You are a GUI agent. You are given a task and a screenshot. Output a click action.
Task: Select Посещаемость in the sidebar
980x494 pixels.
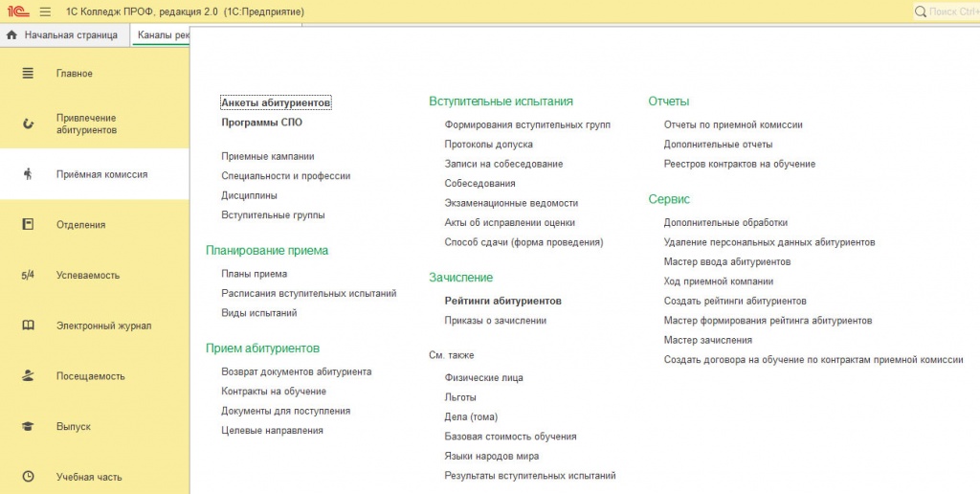(x=91, y=376)
